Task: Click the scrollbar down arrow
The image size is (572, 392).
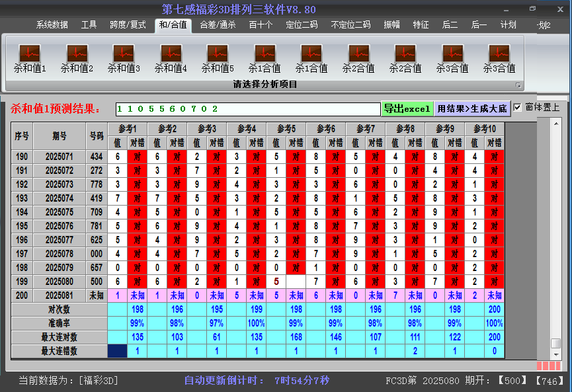Action: [556, 354]
